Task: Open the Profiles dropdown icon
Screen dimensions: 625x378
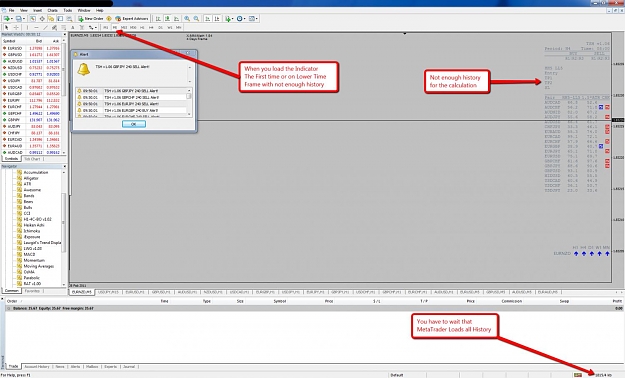Action: [x=20, y=18]
